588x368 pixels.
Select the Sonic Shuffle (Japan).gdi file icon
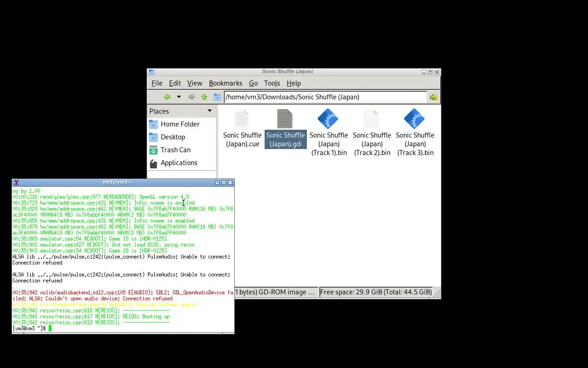pos(285,119)
